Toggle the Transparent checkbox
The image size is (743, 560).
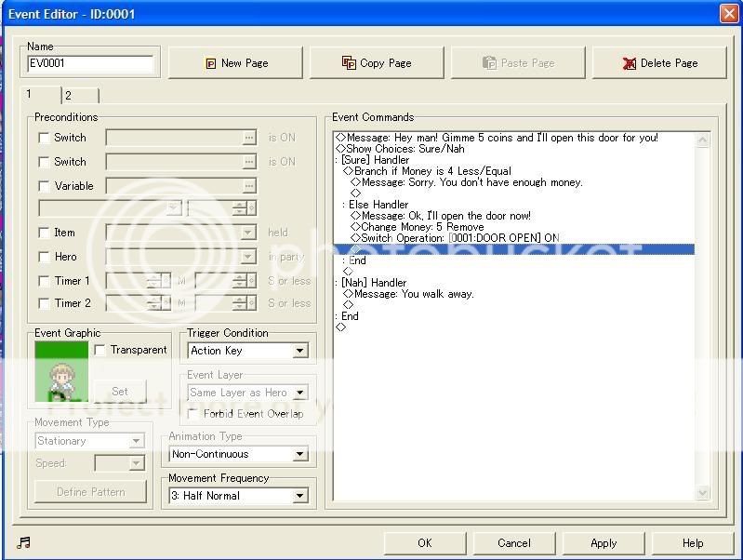coord(100,350)
